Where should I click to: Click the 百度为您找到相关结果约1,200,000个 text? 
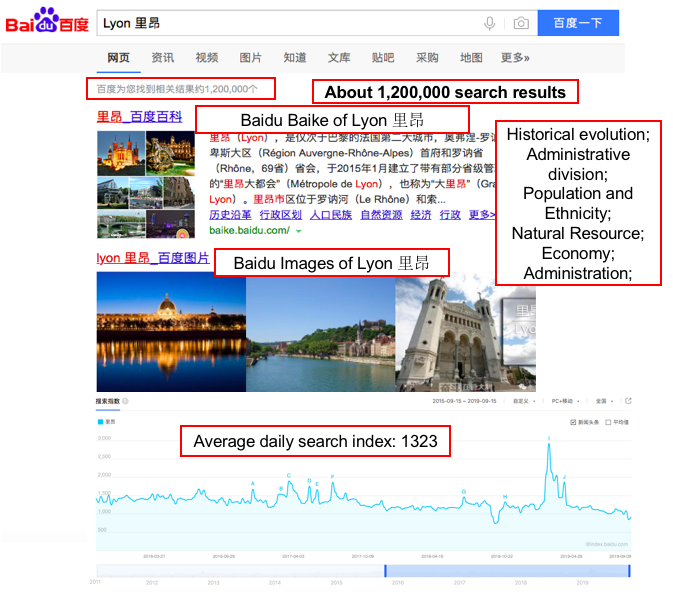(177, 89)
